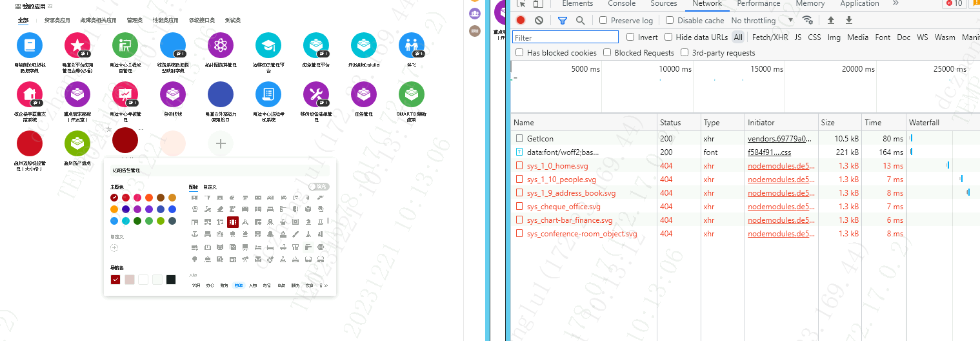Click the Export HAR download arrow

pos(849,20)
